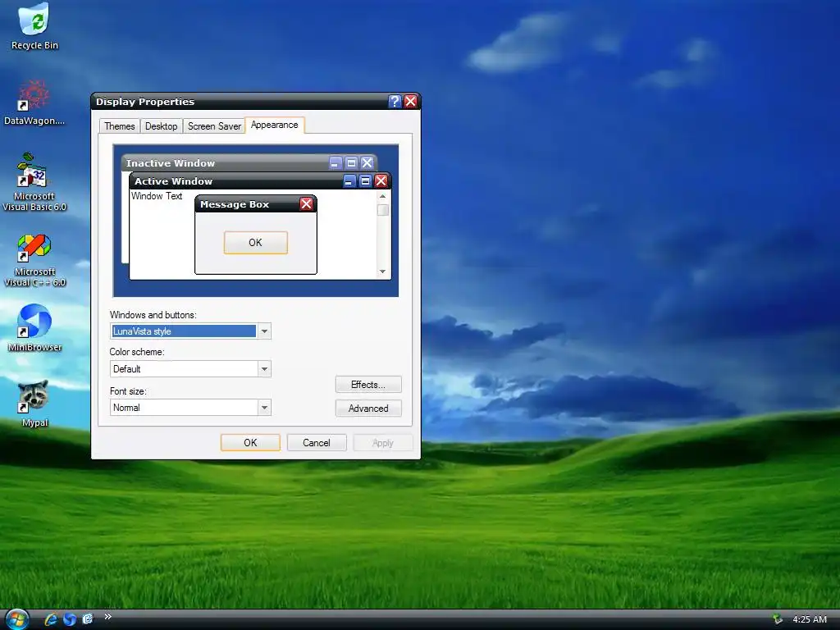This screenshot has height=630, width=840.
Task: Click the preview Message Box OK button
Action: pos(256,243)
